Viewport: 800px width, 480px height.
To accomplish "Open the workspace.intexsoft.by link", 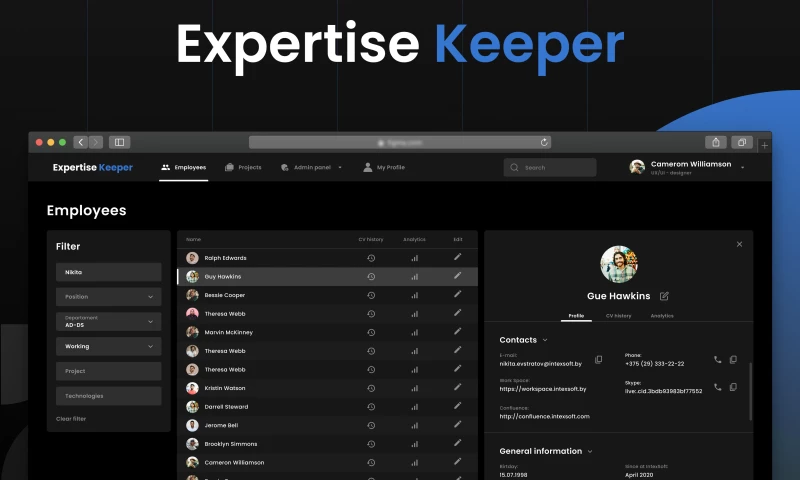I will (543, 389).
